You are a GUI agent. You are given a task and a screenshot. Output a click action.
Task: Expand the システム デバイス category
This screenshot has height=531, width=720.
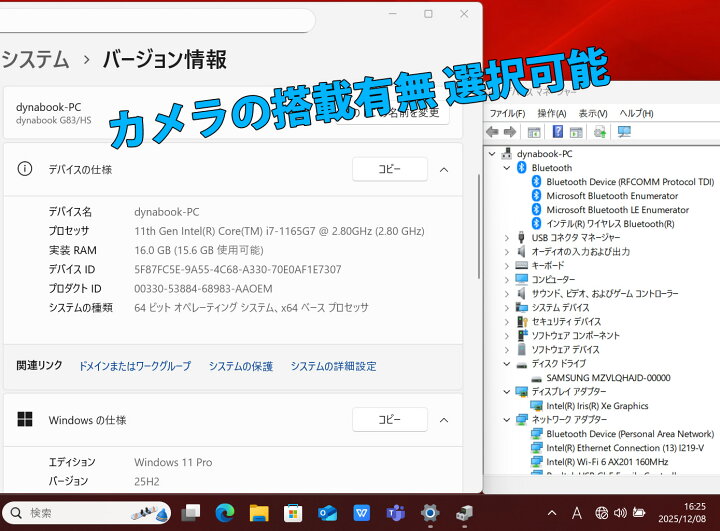click(x=506, y=308)
